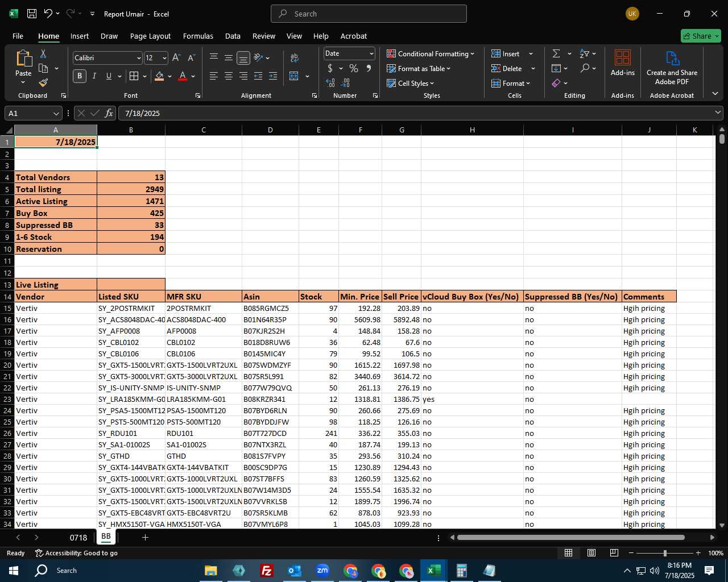Click the Fill Color bucket swatch
728x582 pixels.
160,76
